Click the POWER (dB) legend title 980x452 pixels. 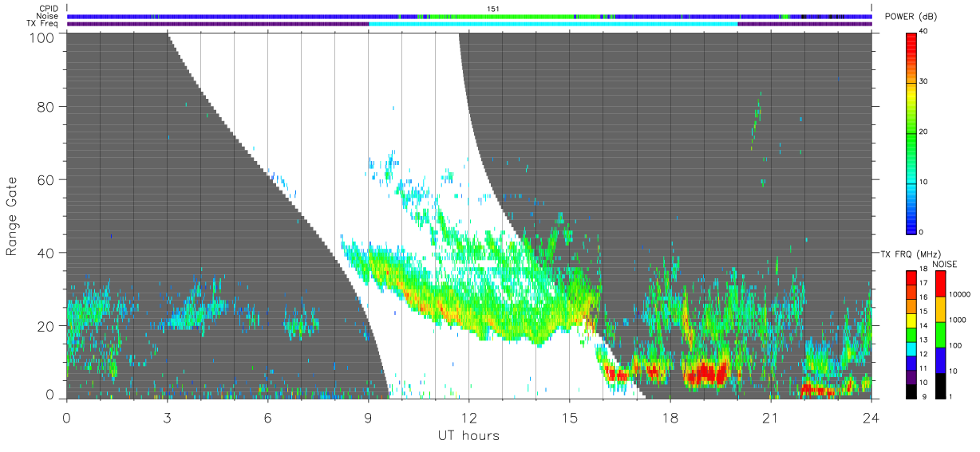(x=910, y=16)
